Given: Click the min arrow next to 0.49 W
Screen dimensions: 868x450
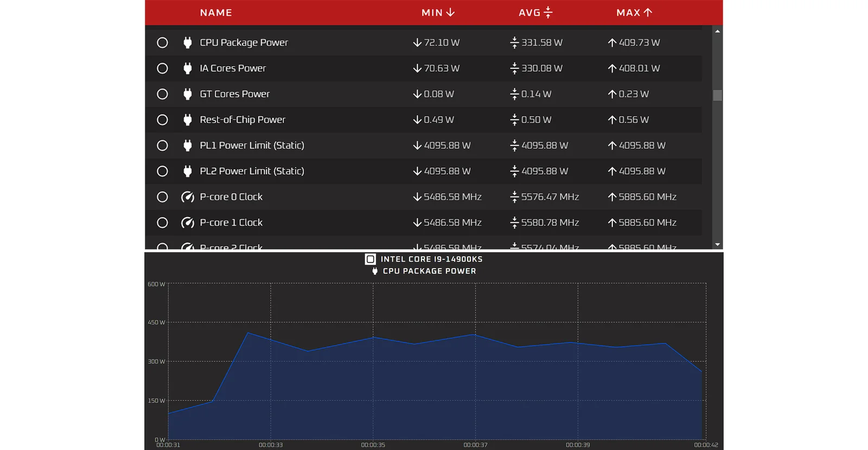Looking at the screenshot, I should [417, 120].
